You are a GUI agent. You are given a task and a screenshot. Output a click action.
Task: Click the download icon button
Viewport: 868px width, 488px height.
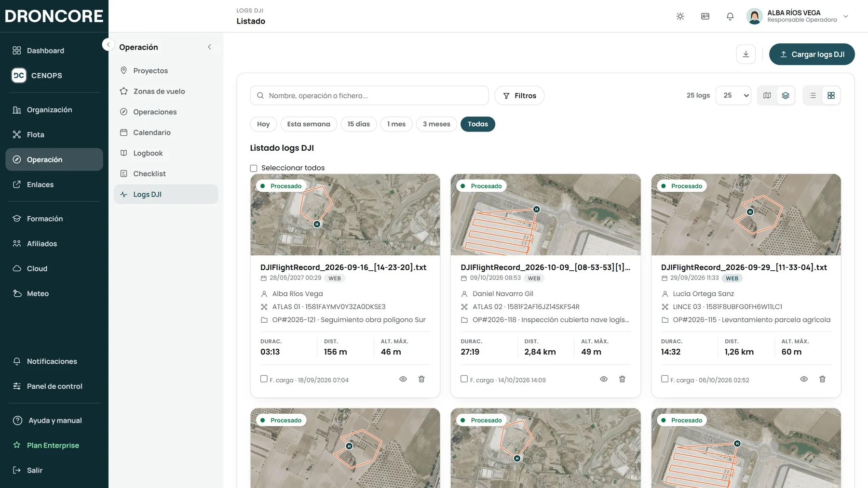pos(746,54)
